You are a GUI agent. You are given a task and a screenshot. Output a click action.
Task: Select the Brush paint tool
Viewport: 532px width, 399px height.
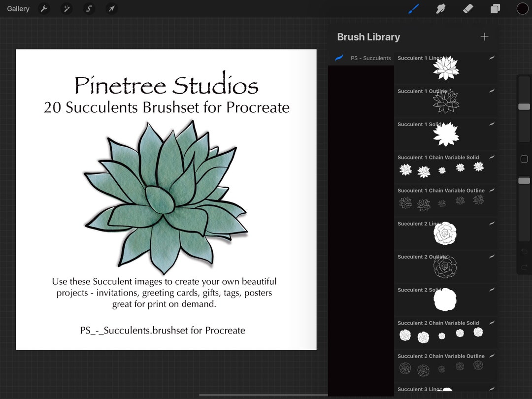point(413,9)
